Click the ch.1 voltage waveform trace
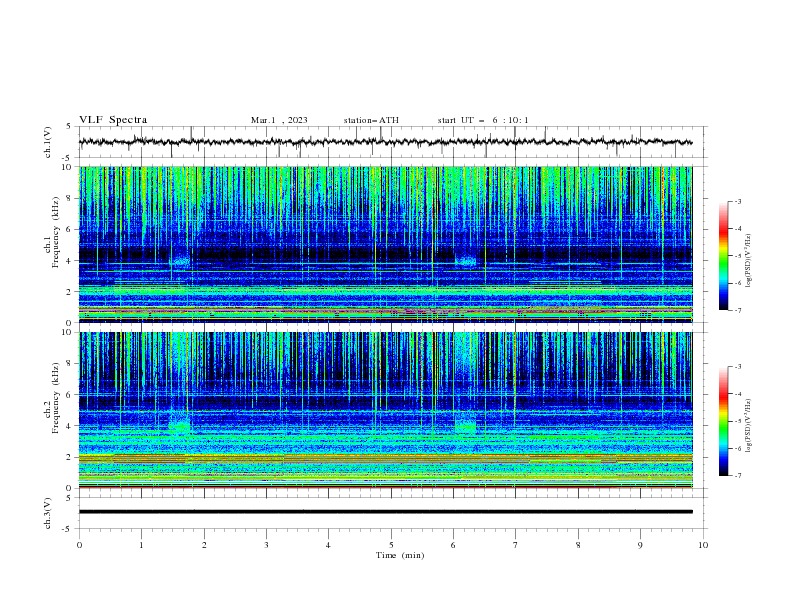792x612 pixels. tap(385, 142)
